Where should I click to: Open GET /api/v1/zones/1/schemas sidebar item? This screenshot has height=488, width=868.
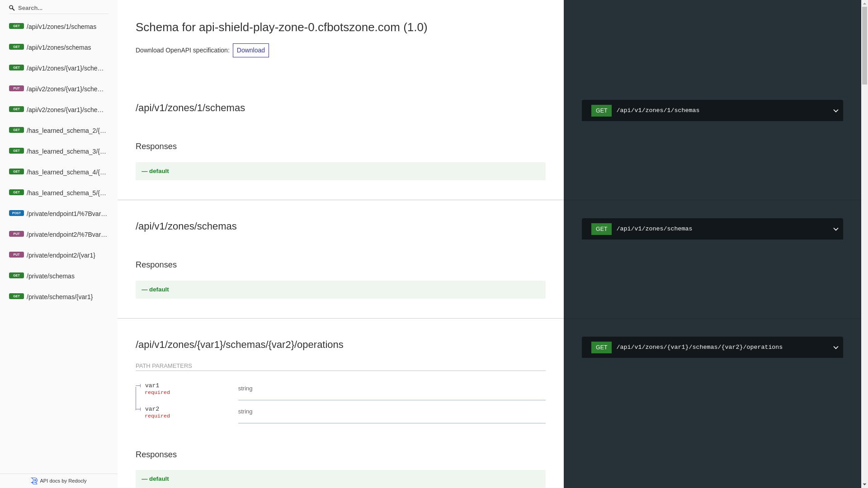pyautogui.click(x=59, y=27)
